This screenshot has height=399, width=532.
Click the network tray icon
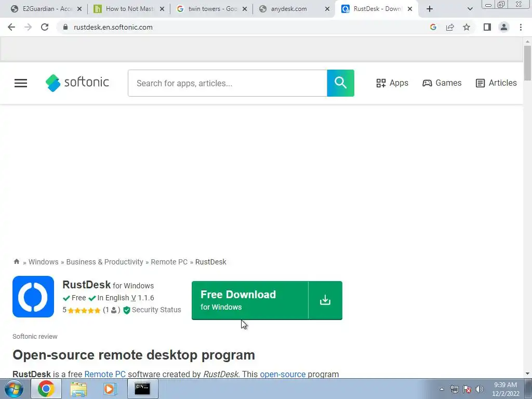pyautogui.click(x=454, y=389)
